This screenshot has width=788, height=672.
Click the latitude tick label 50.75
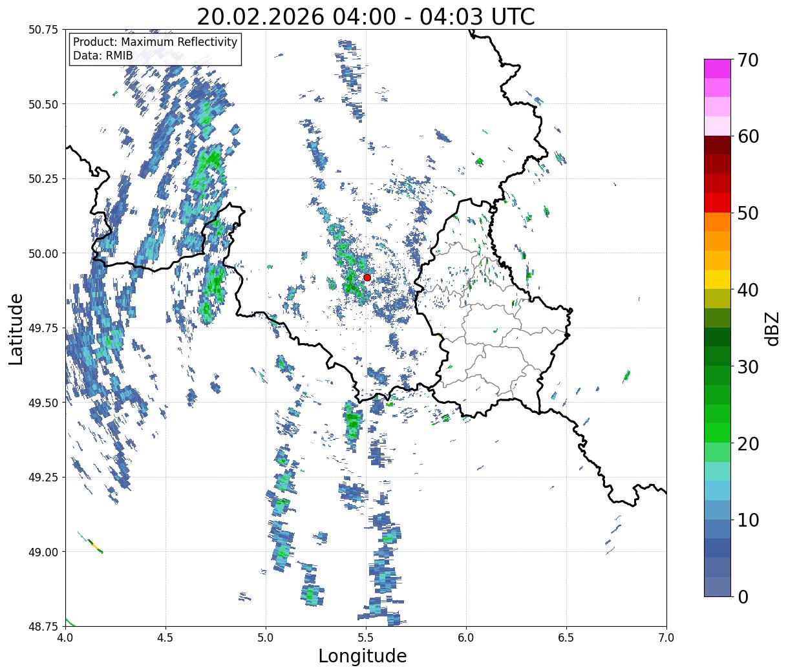click(43, 30)
